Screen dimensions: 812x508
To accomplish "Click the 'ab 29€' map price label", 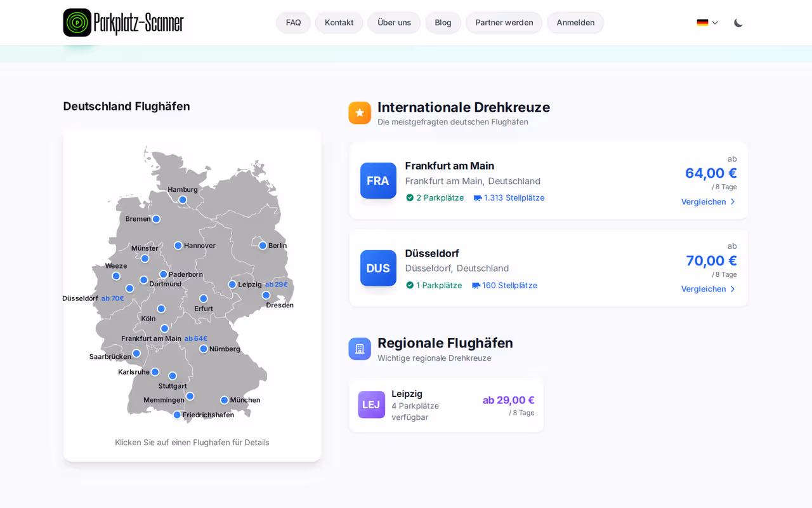I will pyautogui.click(x=276, y=284).
